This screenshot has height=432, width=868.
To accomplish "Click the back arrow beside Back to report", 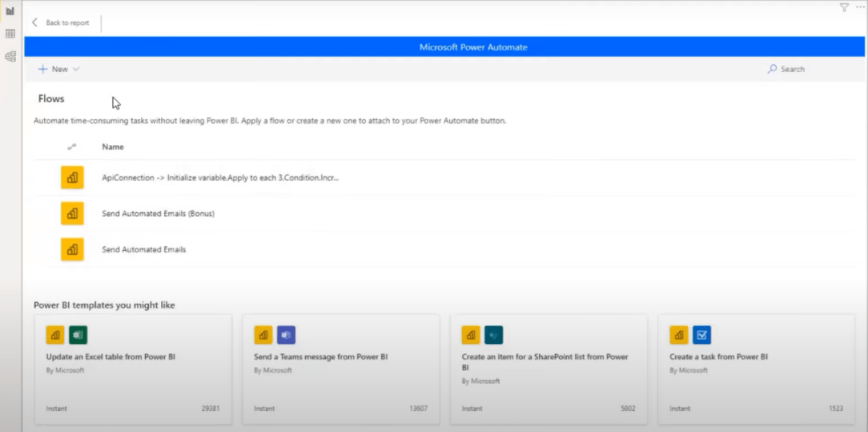I will pyautogui.click(x=35, y=22).
